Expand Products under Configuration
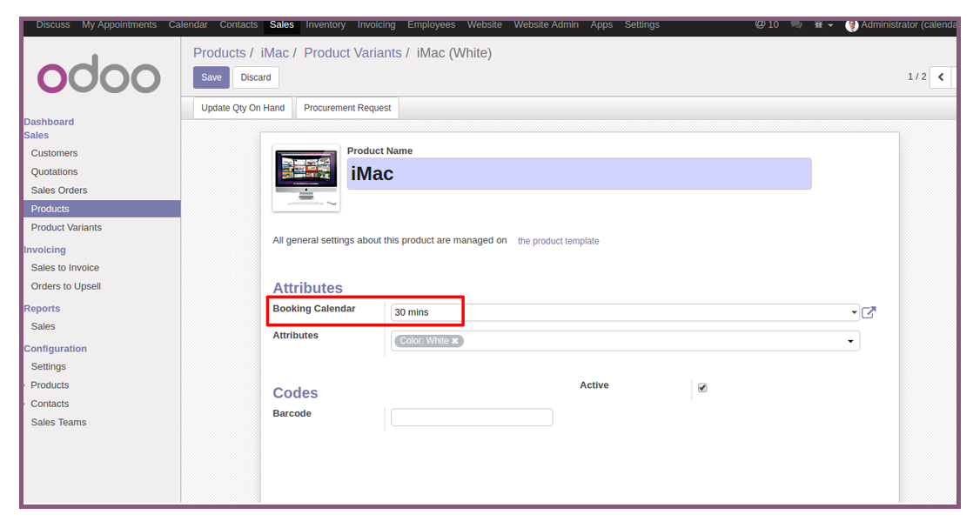980x528 pixels. point(50,384)
